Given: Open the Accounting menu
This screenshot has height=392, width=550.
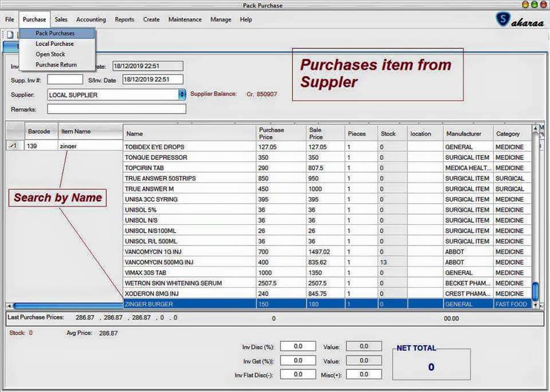Looking at the screenshot, I should (91, 19).
